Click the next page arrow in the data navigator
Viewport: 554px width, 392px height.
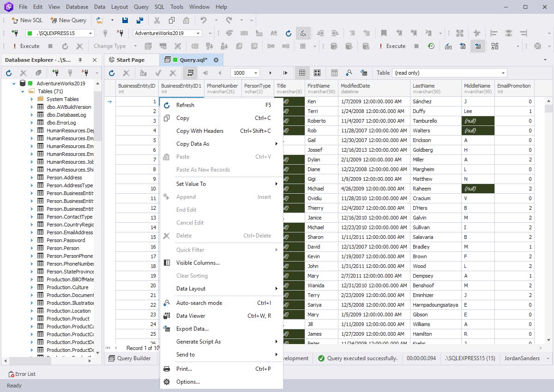[270, 72]
